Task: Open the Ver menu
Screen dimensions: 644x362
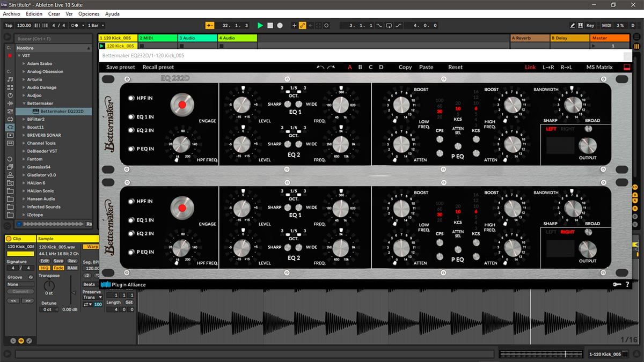Action: point(69,14)
